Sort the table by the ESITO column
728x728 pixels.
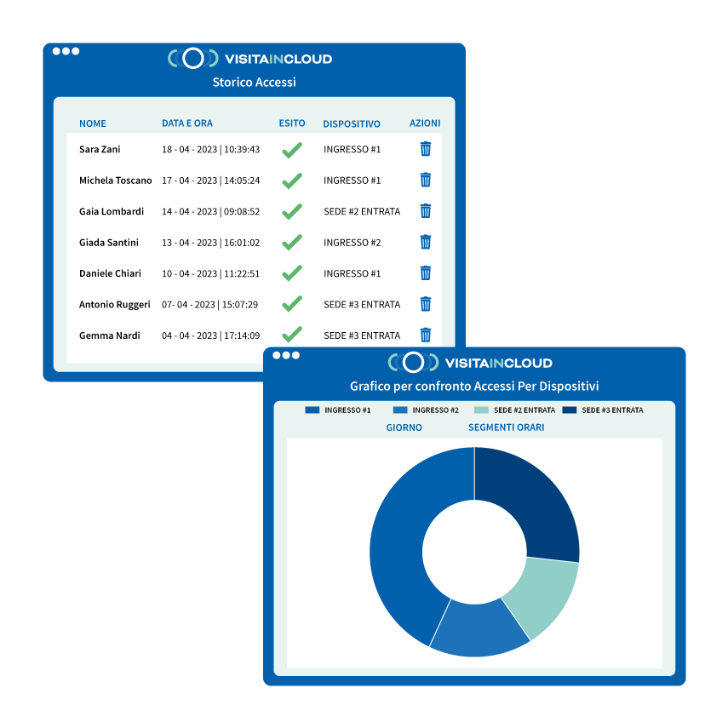click(291, 123)
